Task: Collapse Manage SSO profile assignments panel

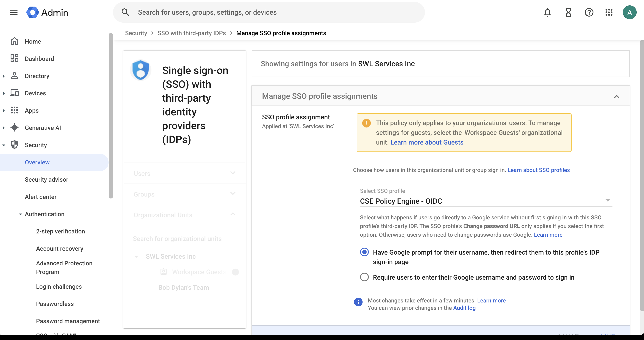Action: pos(617,96)
